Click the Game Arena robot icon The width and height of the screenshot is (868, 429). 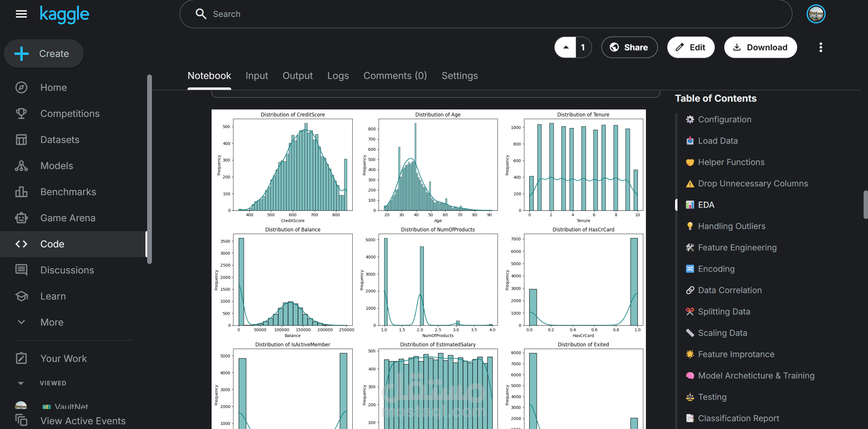[x=21, y=218]
